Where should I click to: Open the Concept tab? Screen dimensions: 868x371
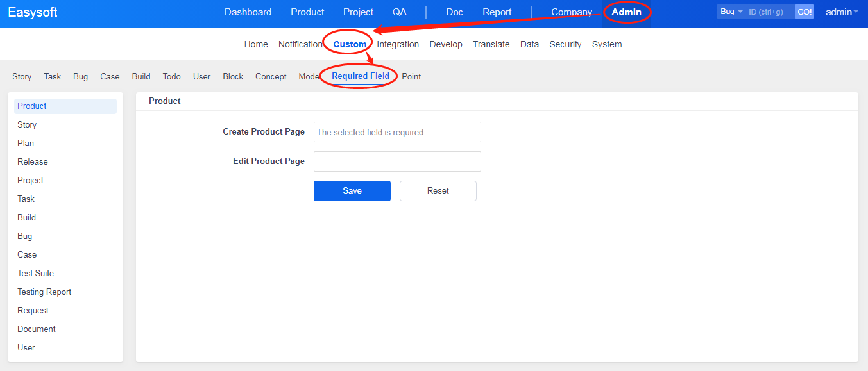coord(271,76)
